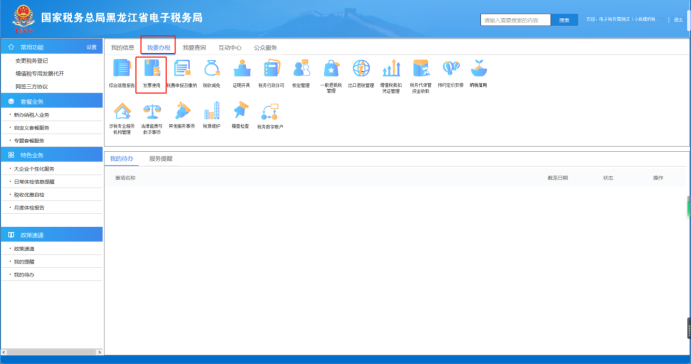Viewport: 691px width, 364px height.
Task: Open 税收减免 money-bag icon
Action: [x=212, y=68]
